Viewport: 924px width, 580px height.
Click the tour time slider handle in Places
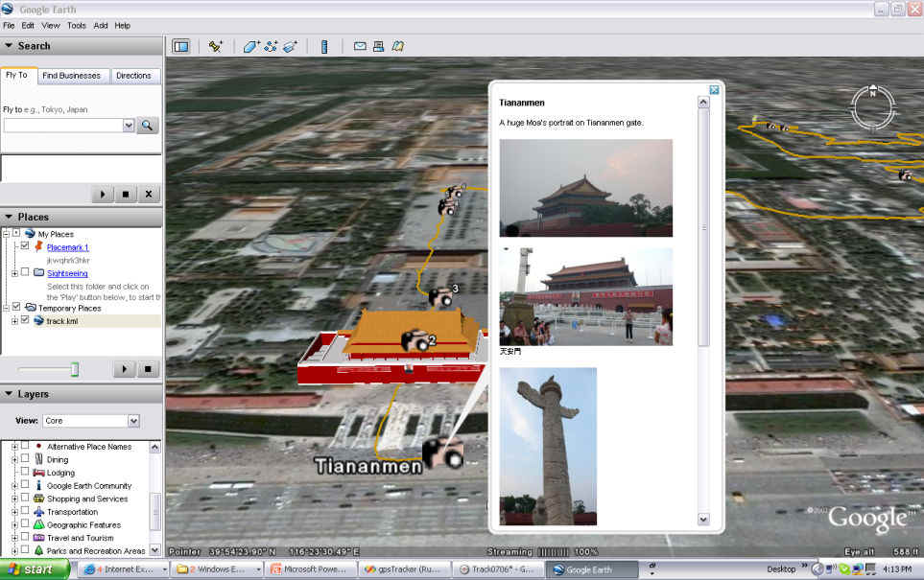(75, 369)
